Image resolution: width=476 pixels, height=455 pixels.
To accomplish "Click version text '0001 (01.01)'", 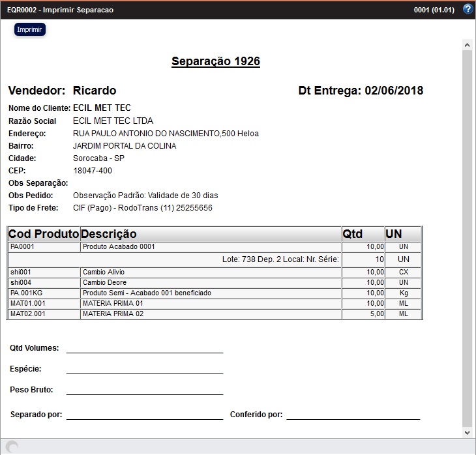I will (x=434, y=10).
